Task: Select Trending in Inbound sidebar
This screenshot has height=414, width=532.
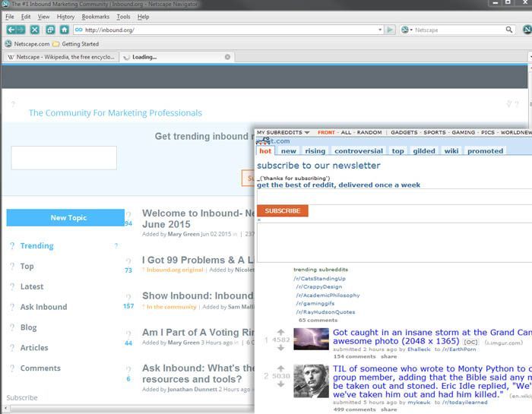Action: click(x=36, y=246)
